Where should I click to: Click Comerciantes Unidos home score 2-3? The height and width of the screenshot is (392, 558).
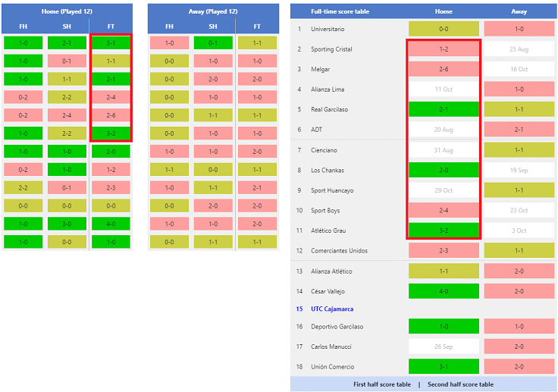444,251
